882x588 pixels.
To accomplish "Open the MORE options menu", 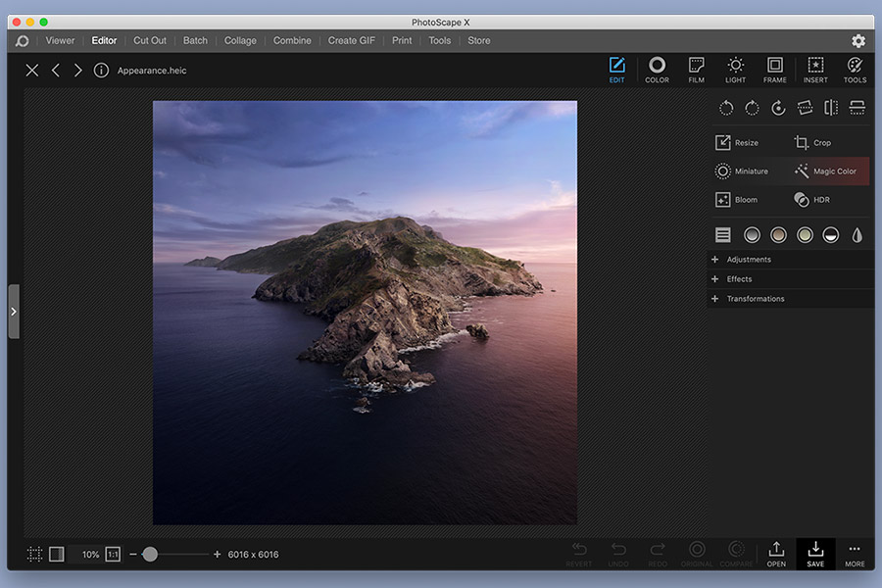I will coord(855,555).
